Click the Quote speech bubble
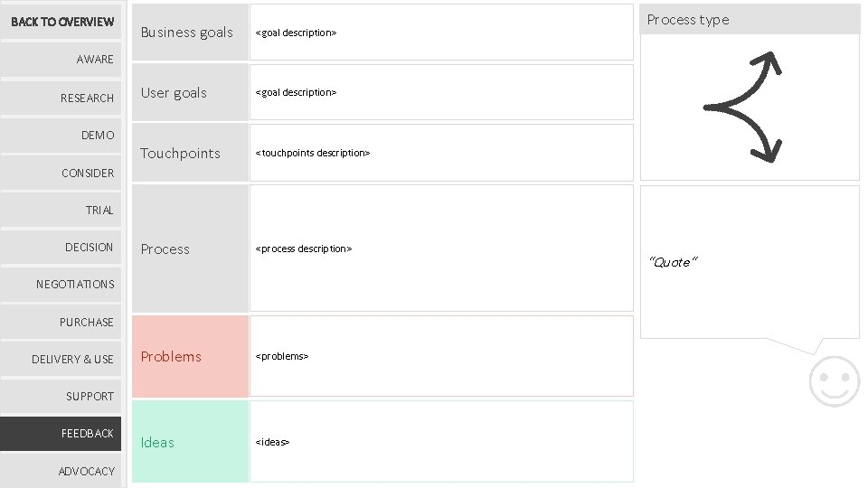Image resolution: width=868 pixels, height=488 pixels. (749, 262)
